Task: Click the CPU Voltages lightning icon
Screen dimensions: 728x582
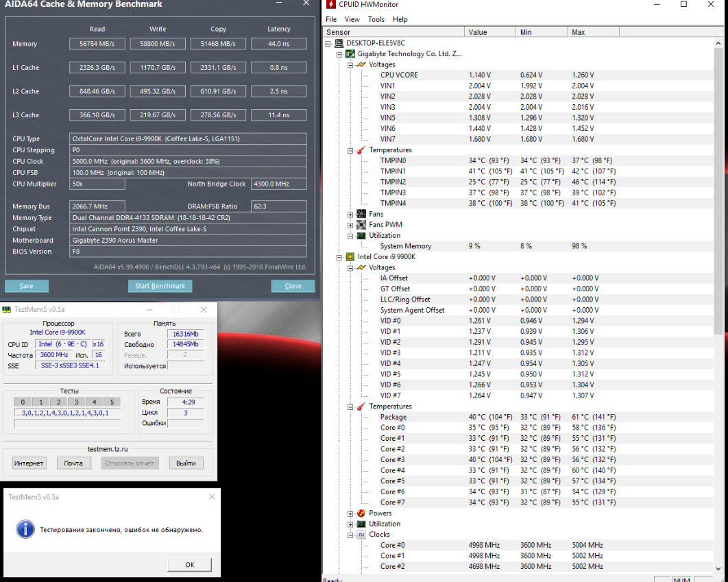Action: pos(361,267)
